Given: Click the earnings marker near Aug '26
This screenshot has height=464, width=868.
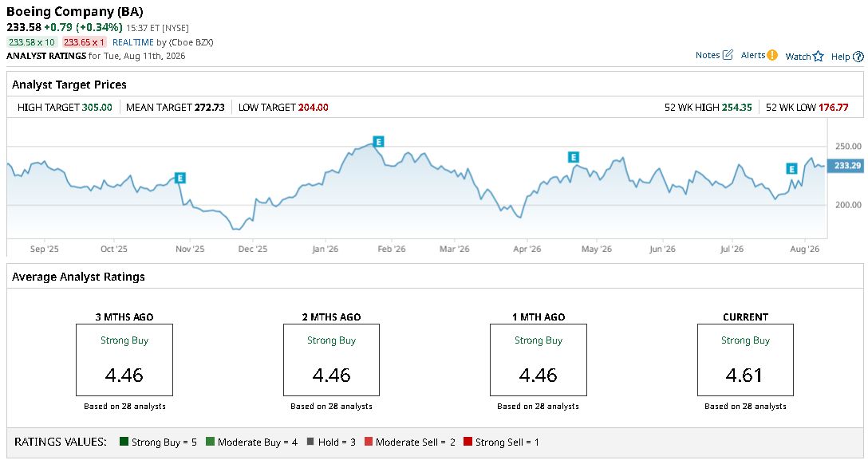Looking at the screenshot, I should (x=791, y=169).
